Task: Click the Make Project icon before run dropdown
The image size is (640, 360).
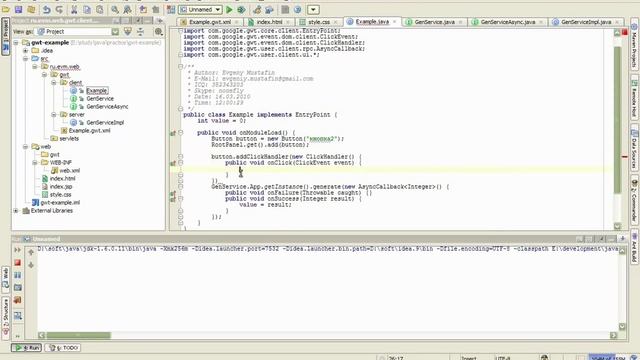Action: [171, 9]
